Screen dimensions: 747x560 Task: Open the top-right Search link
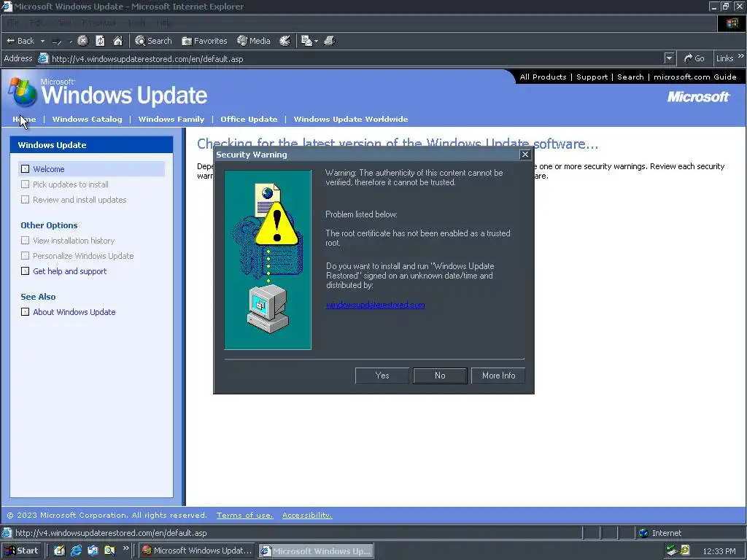[630, 77]
